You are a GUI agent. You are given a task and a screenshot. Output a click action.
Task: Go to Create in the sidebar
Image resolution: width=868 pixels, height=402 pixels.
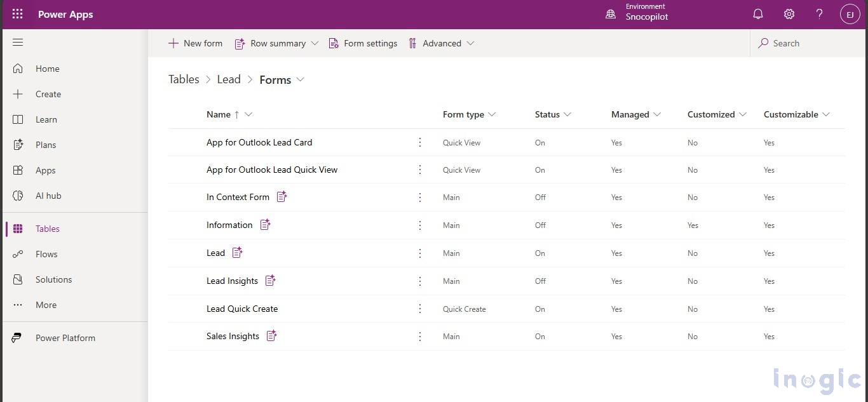point(48,94)
